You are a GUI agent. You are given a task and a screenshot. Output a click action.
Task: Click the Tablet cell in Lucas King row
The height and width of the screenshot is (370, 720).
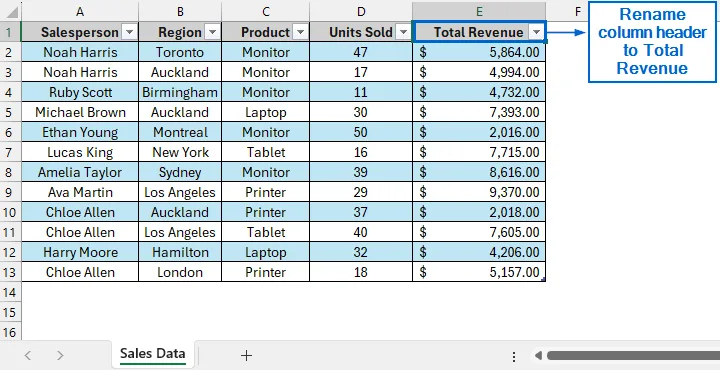pyautogui.click(x=265, y=152)
